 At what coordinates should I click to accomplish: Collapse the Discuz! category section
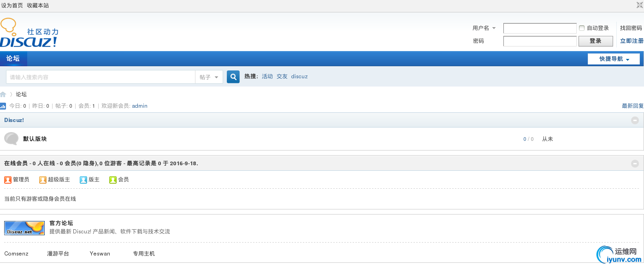click(635, 120)
